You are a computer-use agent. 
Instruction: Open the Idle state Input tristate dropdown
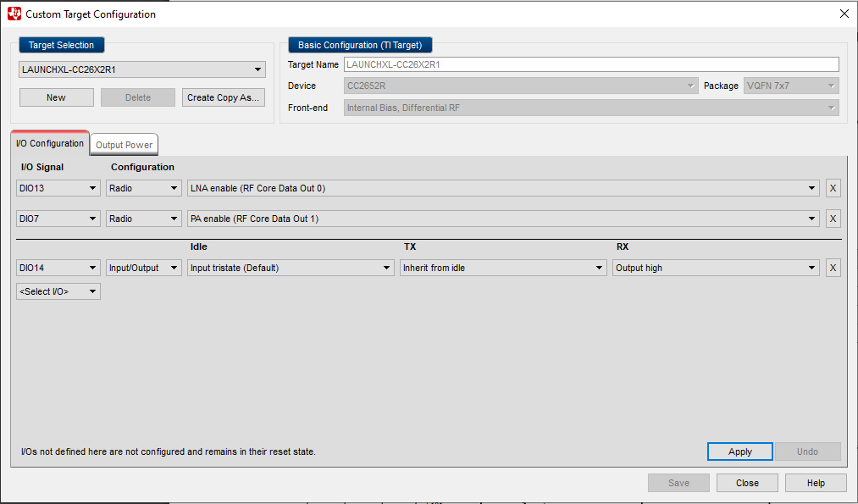click(291, 269)
